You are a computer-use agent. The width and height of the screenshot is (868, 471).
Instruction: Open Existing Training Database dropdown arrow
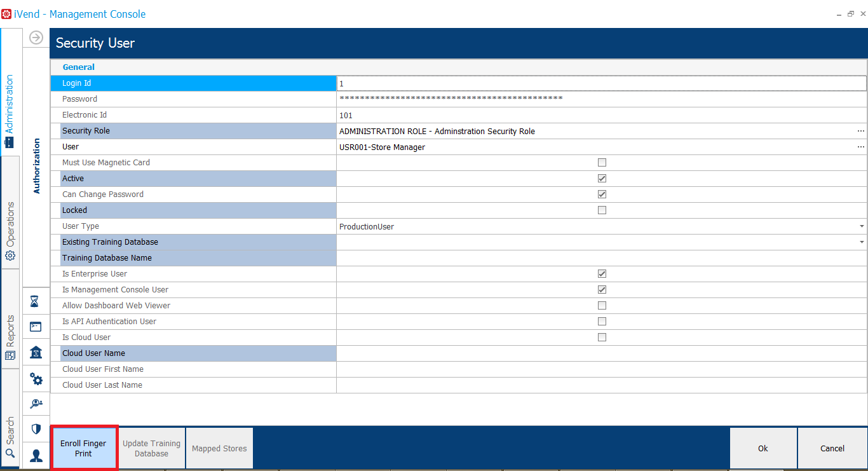click(862, 242)
